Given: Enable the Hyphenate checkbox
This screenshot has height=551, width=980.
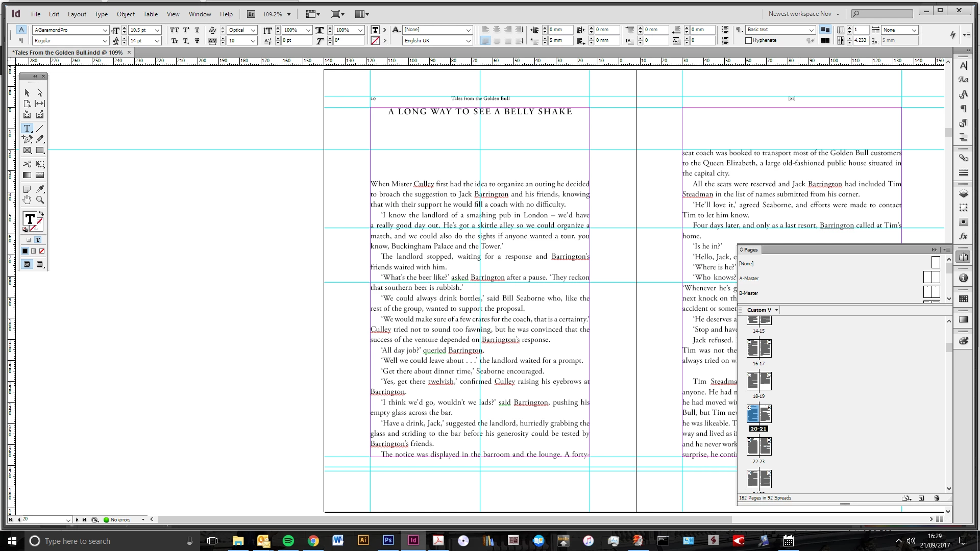Looking at the screenshot, I should tap(749, 40).
